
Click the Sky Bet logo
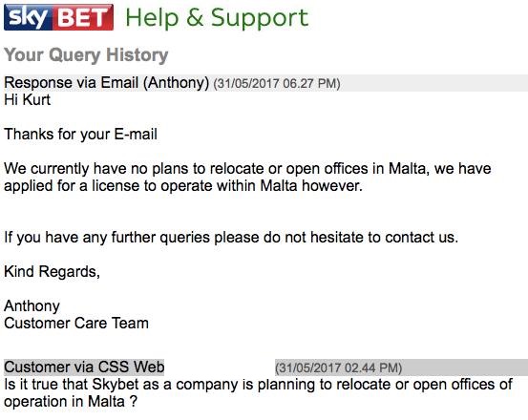pyautogui.click(x=58, y=17)
